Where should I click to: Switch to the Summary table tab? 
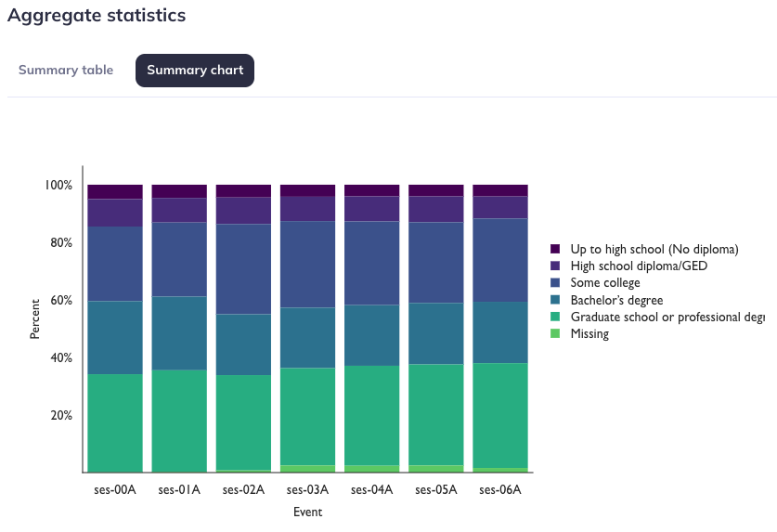tap(66, 70)
